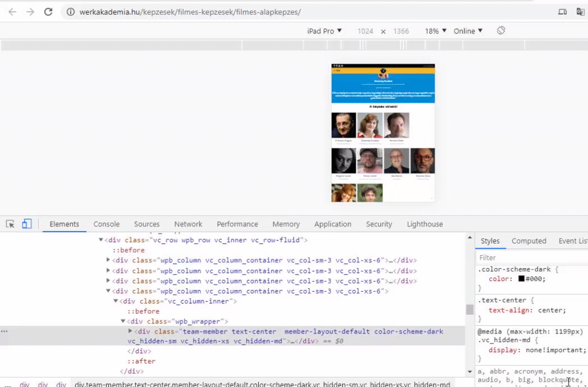Click the closing </div> tag below the team-member row
Screen dimensions: 588x387
[x=139, y=351]
